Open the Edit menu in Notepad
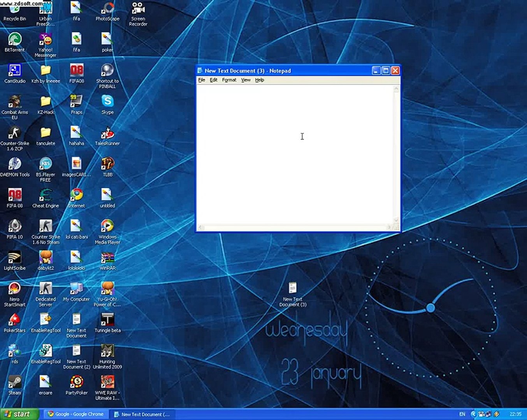 [214, 80]
